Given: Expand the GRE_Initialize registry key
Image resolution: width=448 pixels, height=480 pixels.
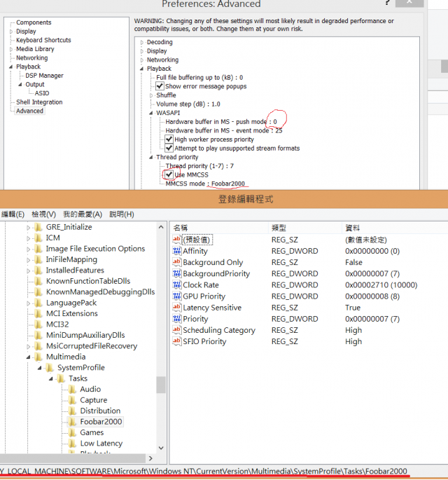Looking at the screenshot, I should pos(29,228).
